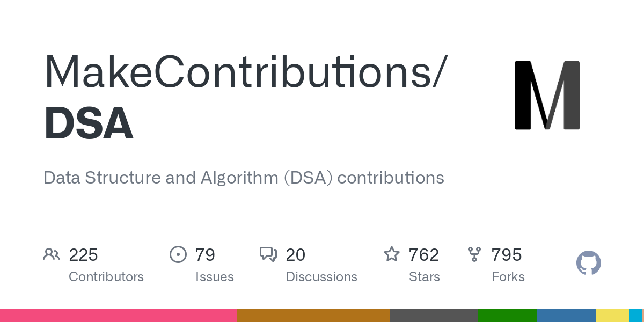Click the black M organization avatar
The image size is (644, 322).
[x=547, y=96]
